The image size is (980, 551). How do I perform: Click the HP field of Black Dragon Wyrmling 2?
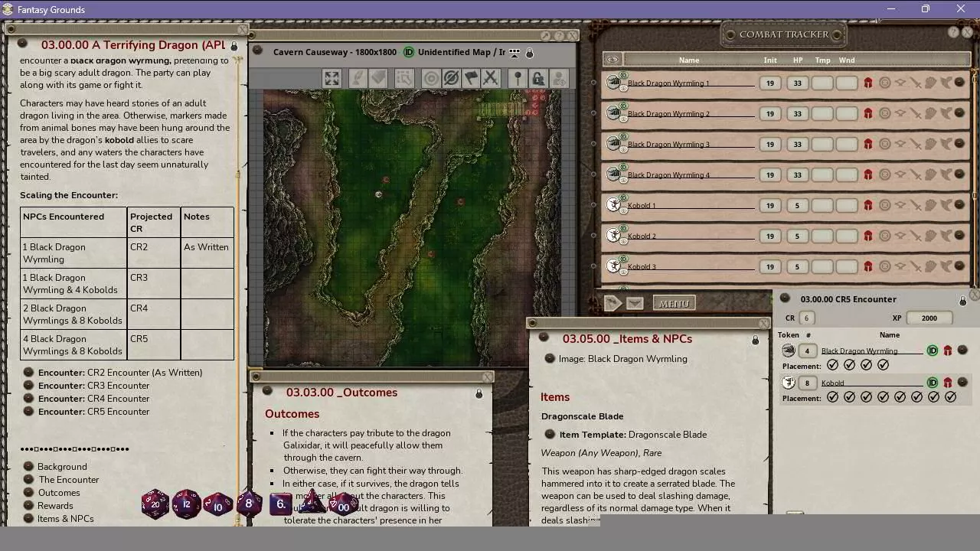click(x=797, y=113)
